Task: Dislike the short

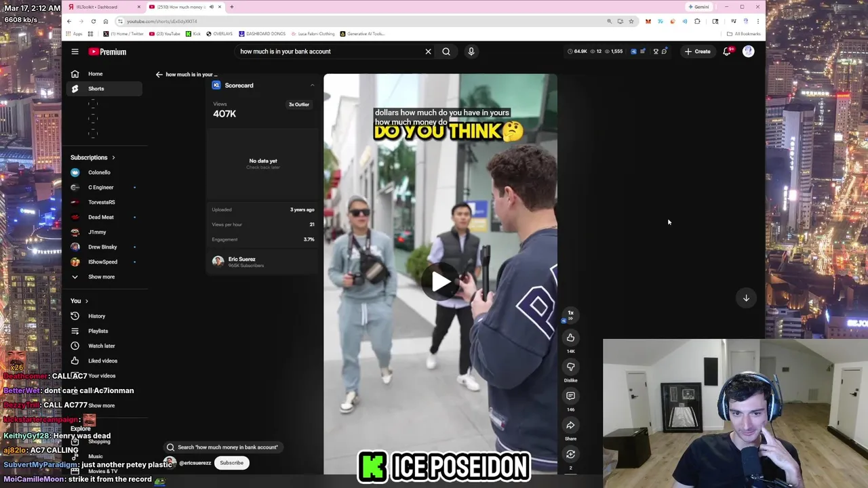Action: point(570,367)
